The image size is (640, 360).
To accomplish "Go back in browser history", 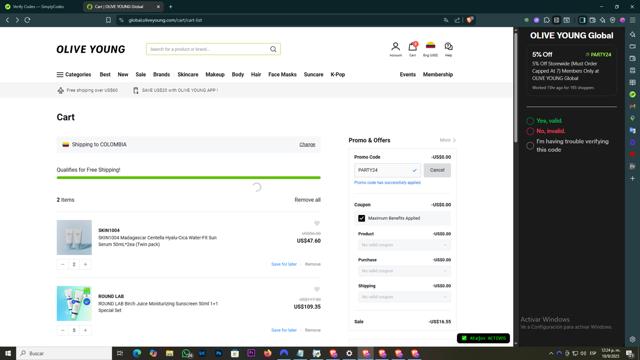I will pos(7,20).
